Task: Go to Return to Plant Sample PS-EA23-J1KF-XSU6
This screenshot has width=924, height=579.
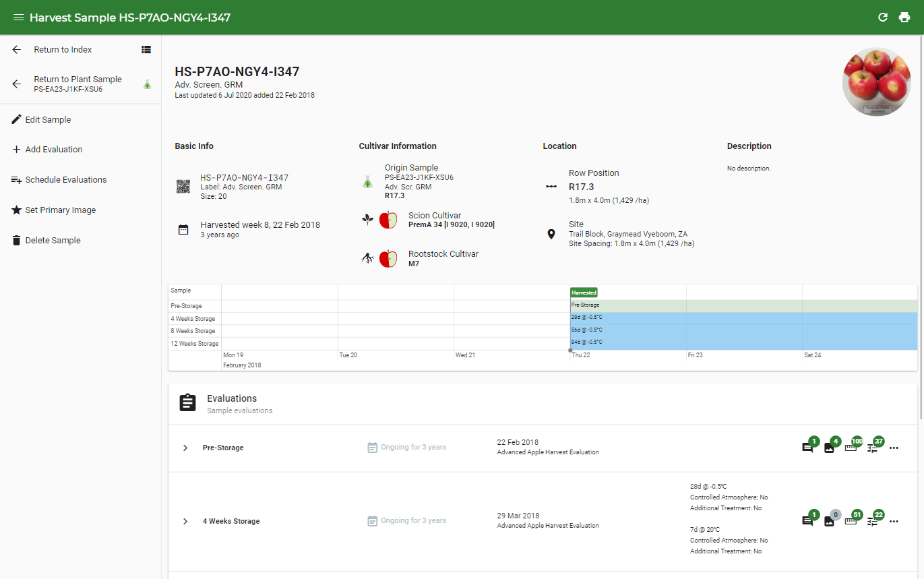Action: 78,84
